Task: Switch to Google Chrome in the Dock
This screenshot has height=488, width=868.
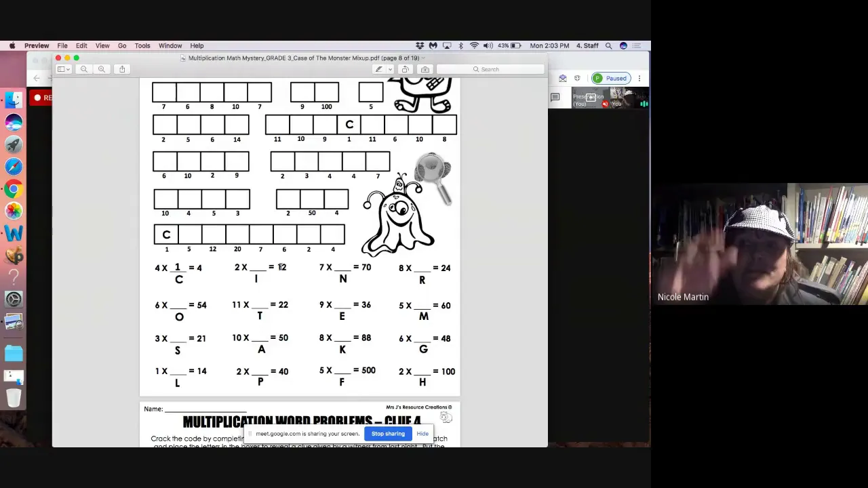Action: point(14,189)
